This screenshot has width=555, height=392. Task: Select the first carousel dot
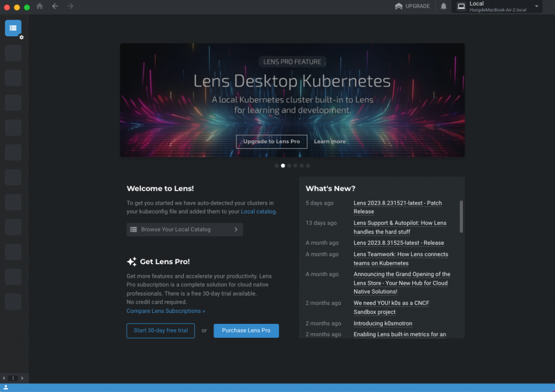[x=277, y=166]
